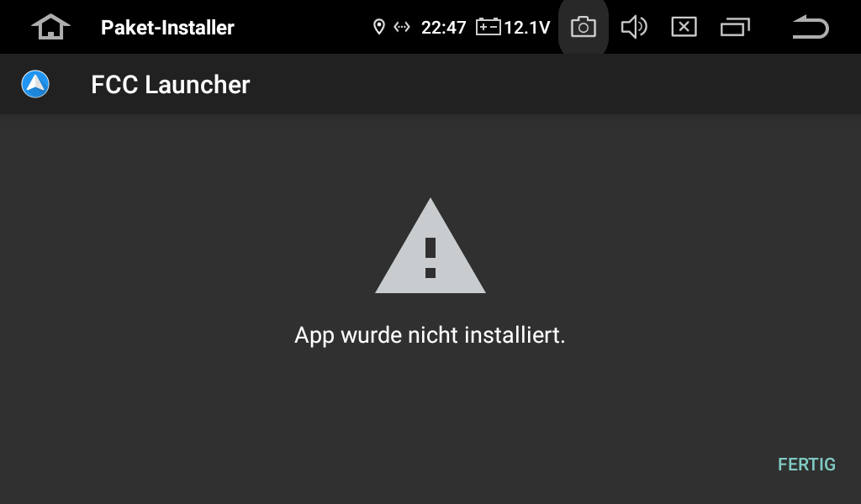The image size is (861, 504).
Task: Click the Paket-Installer title
Action: click(167, 28)
